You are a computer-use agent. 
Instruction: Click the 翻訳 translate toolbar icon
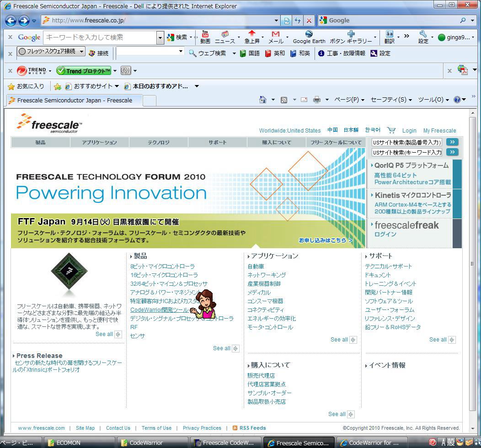[x=389, y=37]
